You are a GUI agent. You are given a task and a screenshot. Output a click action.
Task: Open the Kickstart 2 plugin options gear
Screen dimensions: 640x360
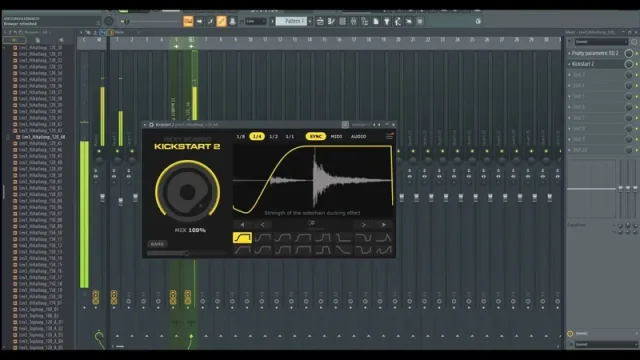(x=151, y=124)
